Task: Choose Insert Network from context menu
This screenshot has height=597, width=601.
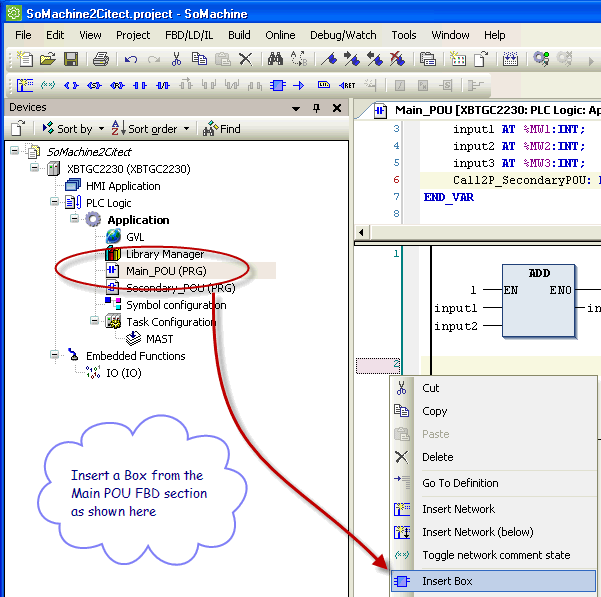Action: click(494, 509)
